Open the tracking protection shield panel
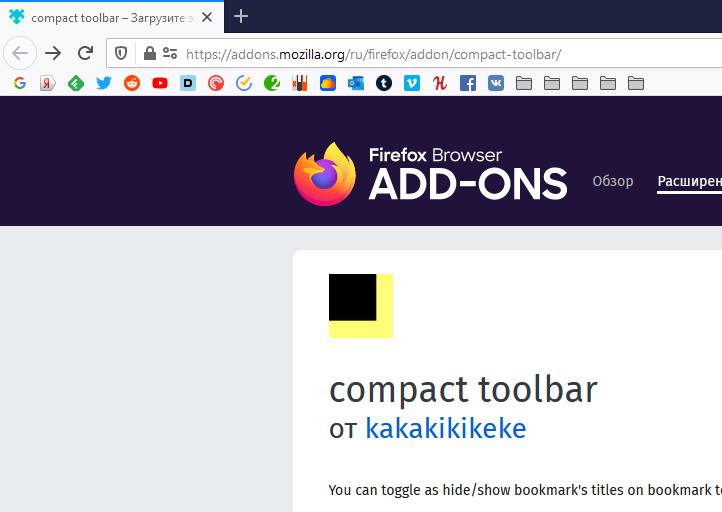This screenshot has width=722, height=512. click(x=121, y=53)
